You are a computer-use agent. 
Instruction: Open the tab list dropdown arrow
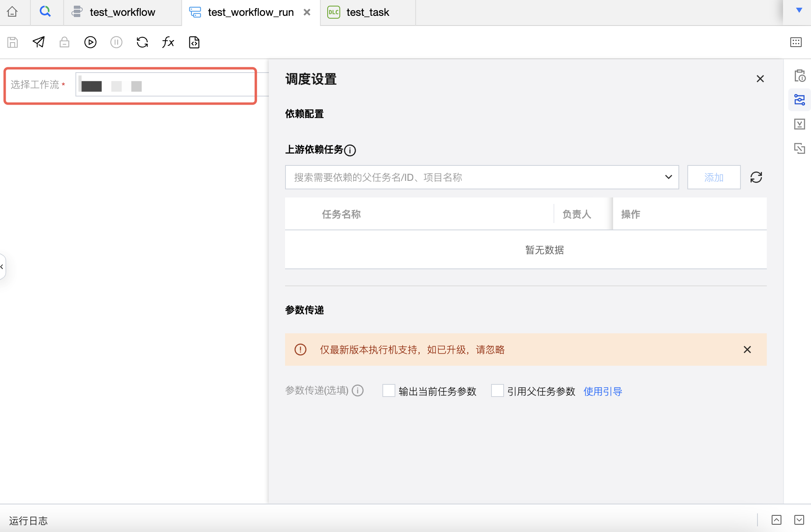(x=799, y=11)
